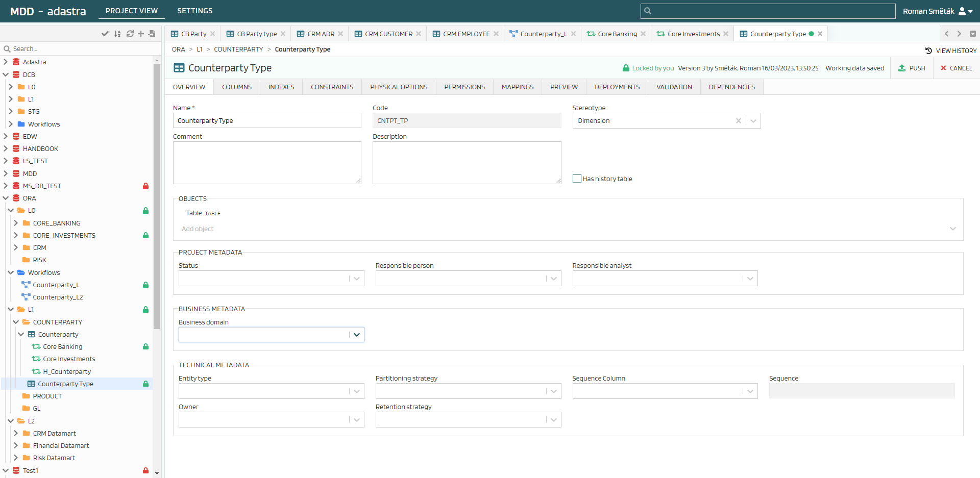
Task: Click the plus icon to add tree item
Action: (x=141, y=34)
